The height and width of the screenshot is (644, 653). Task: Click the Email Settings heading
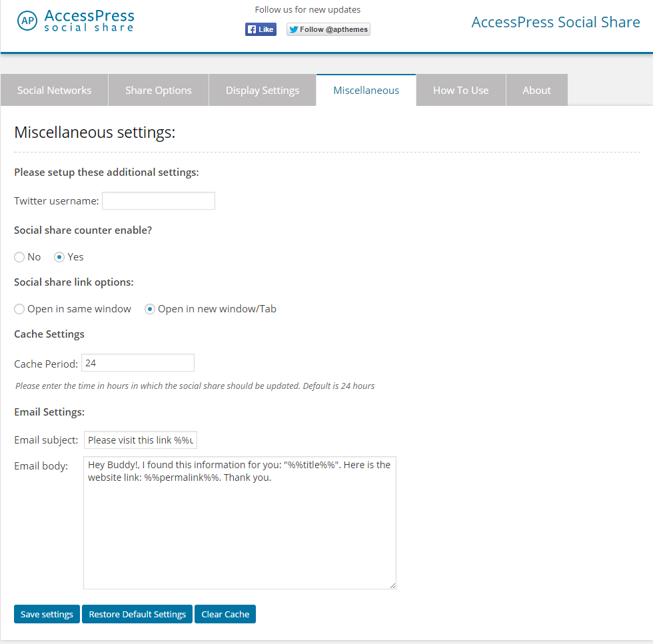coord(49,412)
